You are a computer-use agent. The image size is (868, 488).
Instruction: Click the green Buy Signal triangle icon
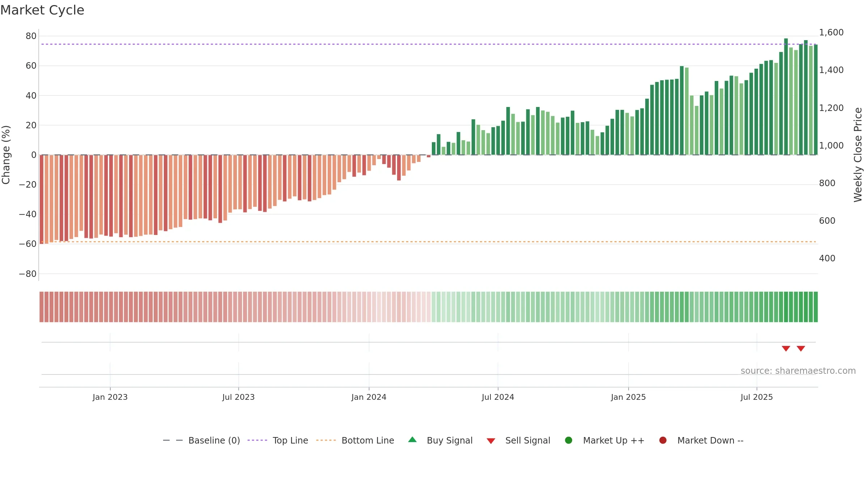point(412,440)
